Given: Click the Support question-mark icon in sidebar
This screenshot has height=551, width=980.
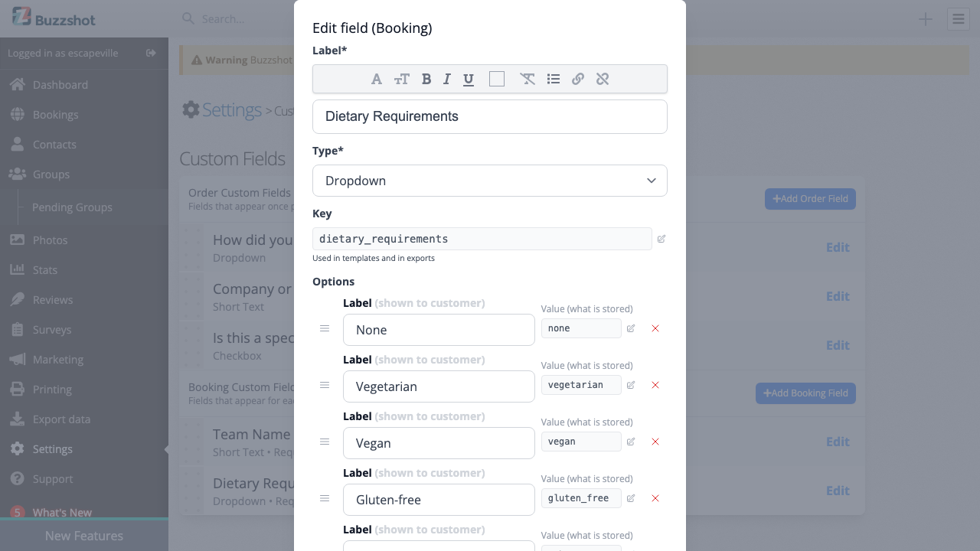Looking at the screenshot, I should [x=18, y=479].
